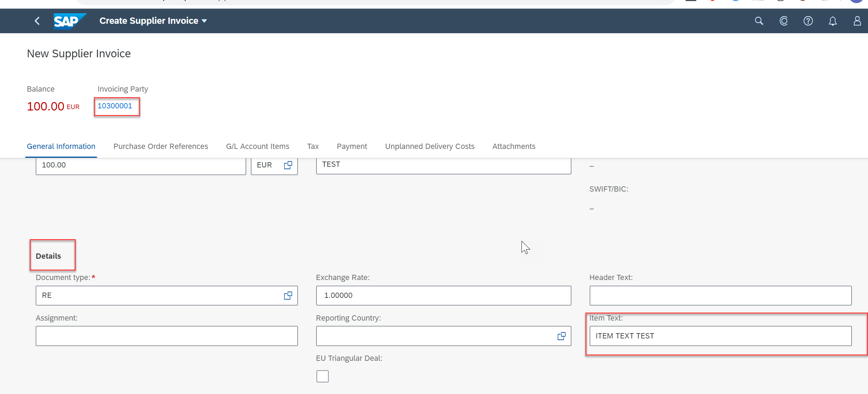This screenshot has height=394, width=868.
Task: Click the balance value 100.00 EUR
Action: coord(53,106)
